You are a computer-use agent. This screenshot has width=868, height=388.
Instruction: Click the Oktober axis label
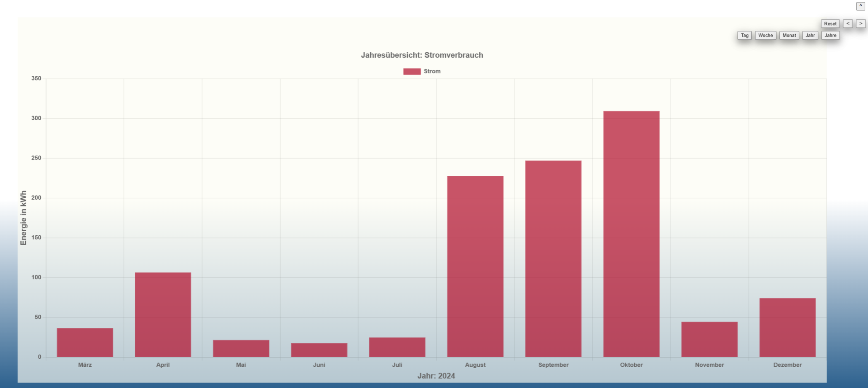coord(631,365)
